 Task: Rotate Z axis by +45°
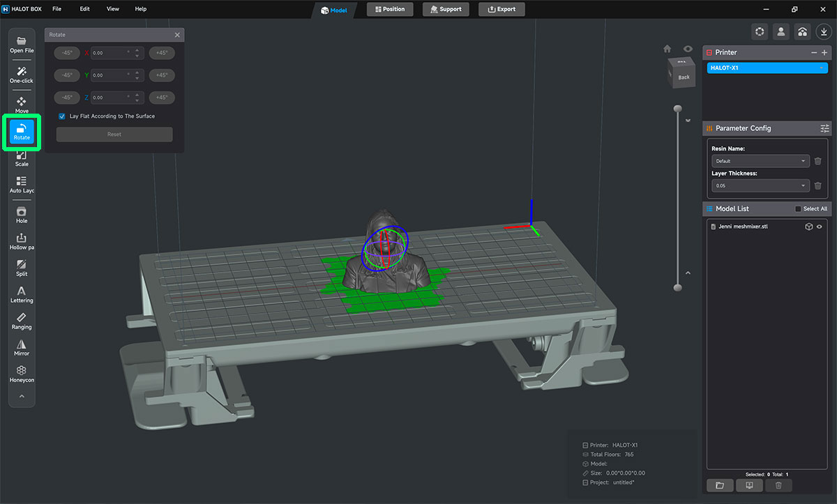pyautogui.click(x=161, y=98)
